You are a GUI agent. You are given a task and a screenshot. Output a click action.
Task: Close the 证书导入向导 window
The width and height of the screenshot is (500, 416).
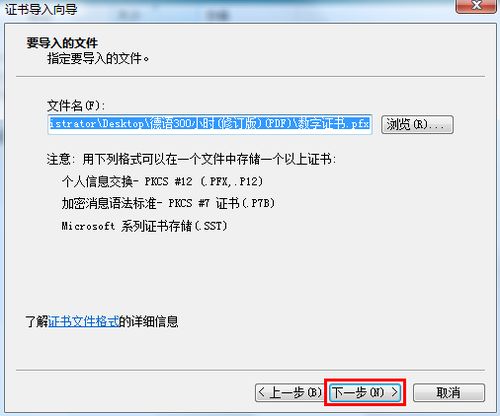coord(477,6)
